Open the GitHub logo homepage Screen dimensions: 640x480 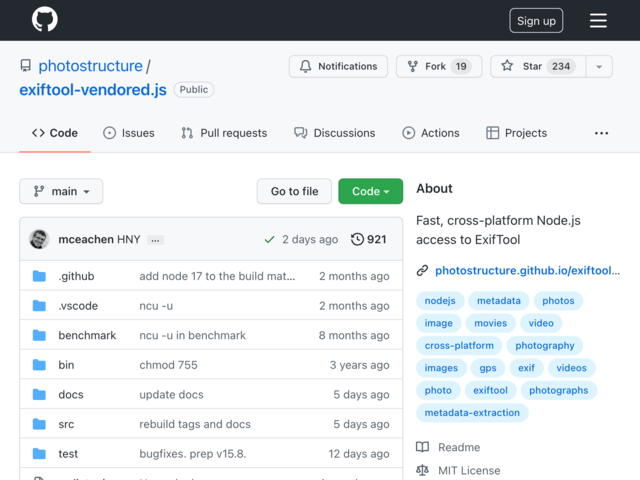[x=44, y=19]
